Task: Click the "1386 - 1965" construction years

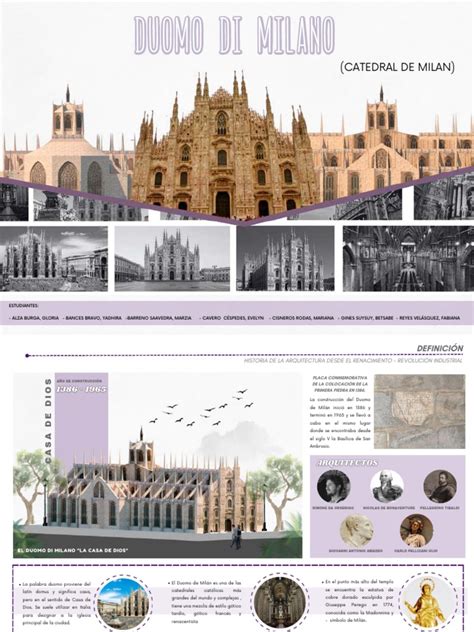Action: 82,389
